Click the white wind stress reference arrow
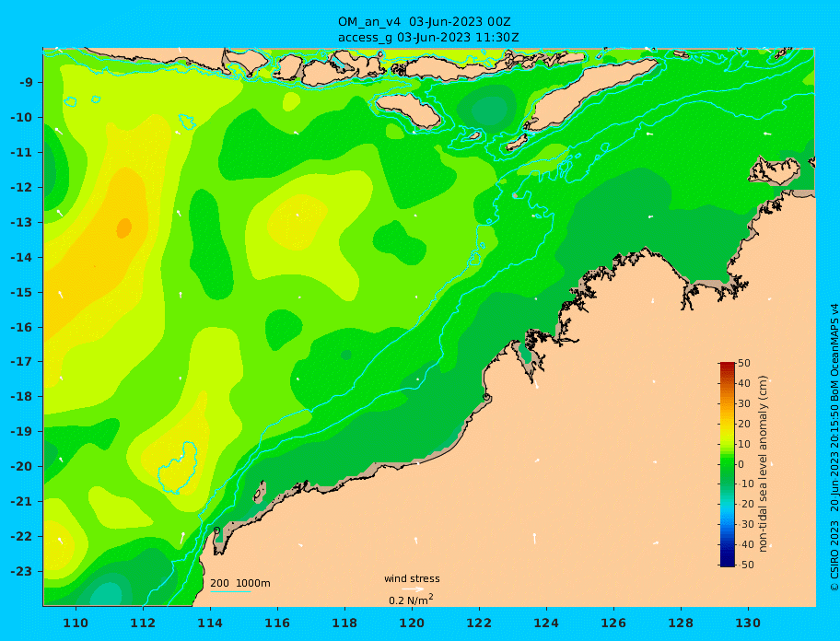Screen dimensions: 840x641 (x=413, y=589)
